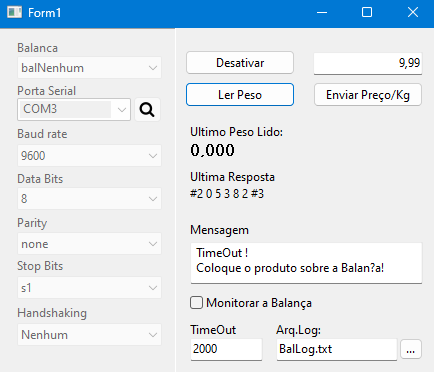The height and width of the screenshot is (372, 434).
Task: Click inside the Mensagem text box
Action: 306,263
